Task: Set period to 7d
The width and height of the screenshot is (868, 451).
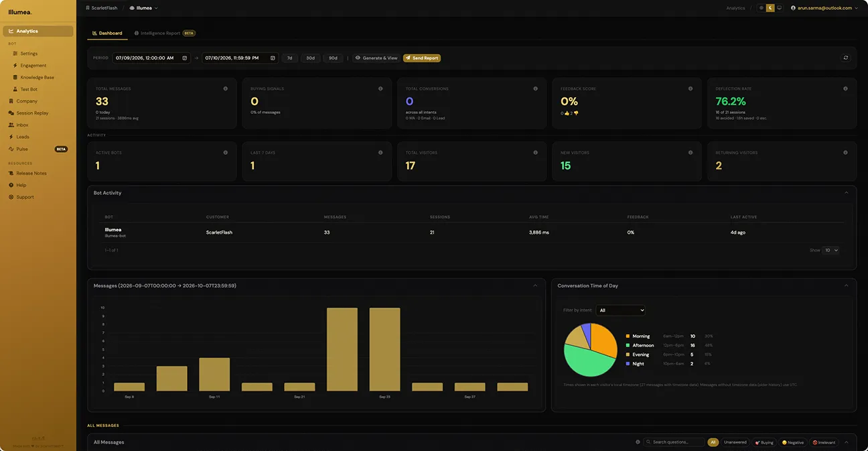Action: pyautogui.click(x=290, y=58)
